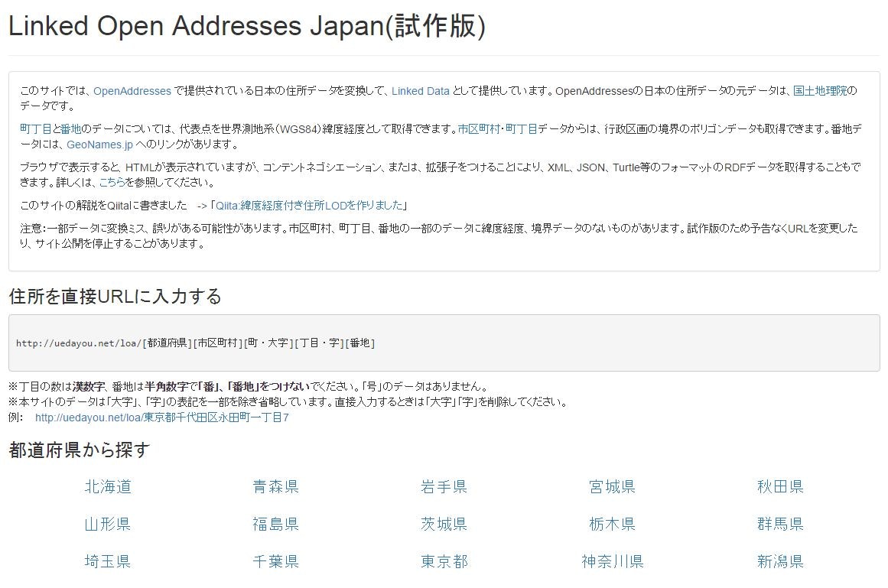
Task: Click the 住所を直接URLに入力する heading
Action: coord(115,296)
